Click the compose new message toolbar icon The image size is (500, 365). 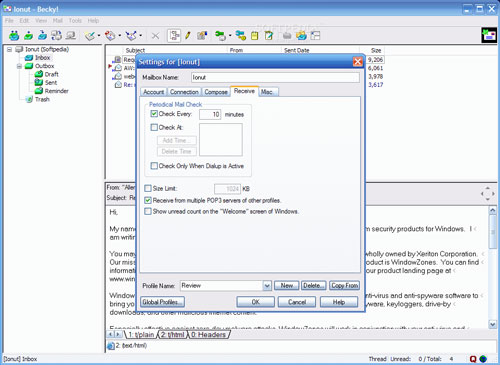coord(90,35)
